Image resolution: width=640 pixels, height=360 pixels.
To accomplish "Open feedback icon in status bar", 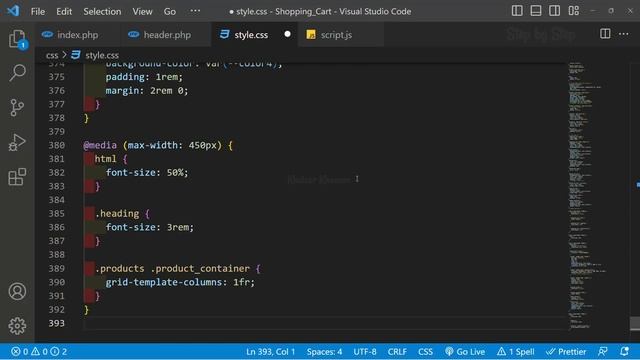I will [x=602, y=351].
